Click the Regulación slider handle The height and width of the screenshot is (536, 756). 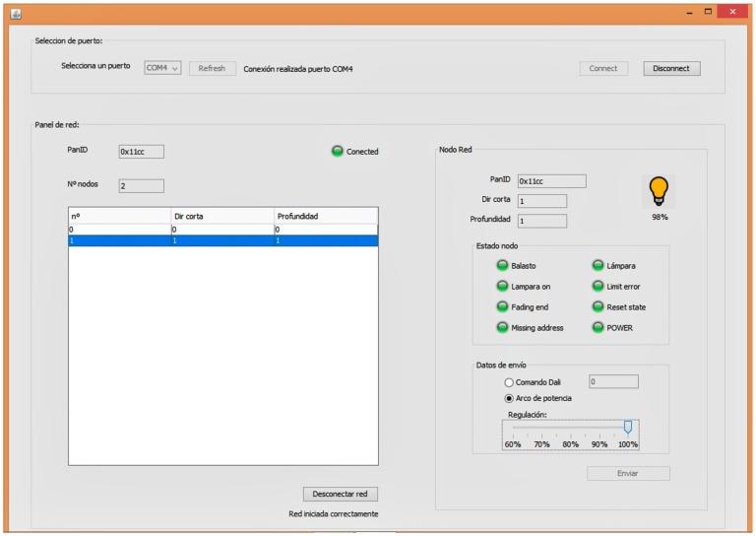point(628,427)
